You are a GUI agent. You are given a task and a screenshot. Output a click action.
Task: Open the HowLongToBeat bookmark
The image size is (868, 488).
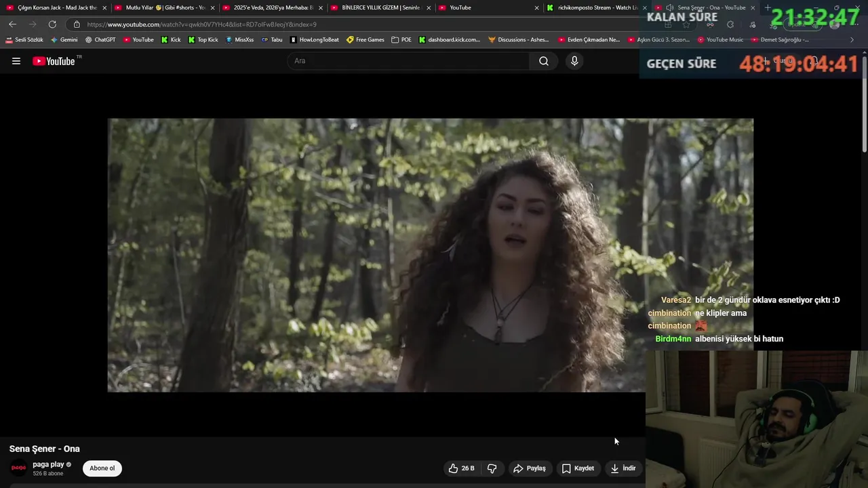point(314,40)
